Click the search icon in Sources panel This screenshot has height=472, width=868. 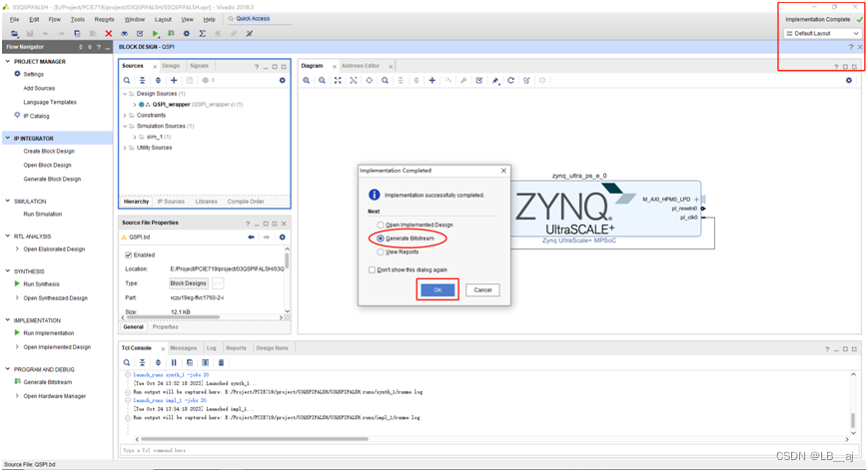(127, 80)
